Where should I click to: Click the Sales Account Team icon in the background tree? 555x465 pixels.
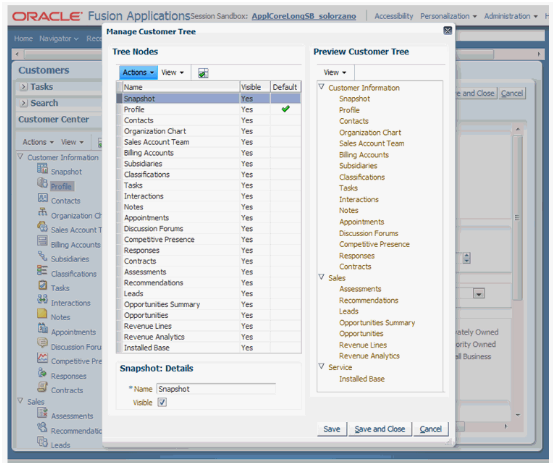point(42,226)
